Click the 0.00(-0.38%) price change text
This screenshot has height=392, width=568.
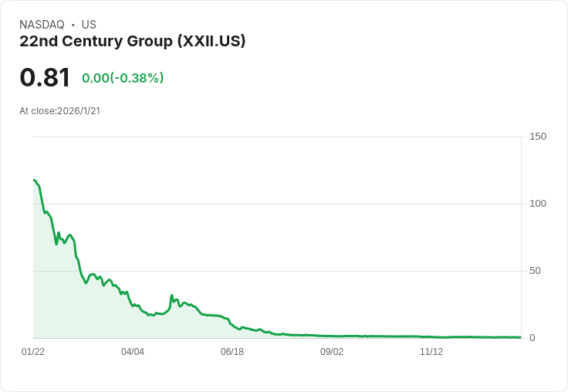123,78
